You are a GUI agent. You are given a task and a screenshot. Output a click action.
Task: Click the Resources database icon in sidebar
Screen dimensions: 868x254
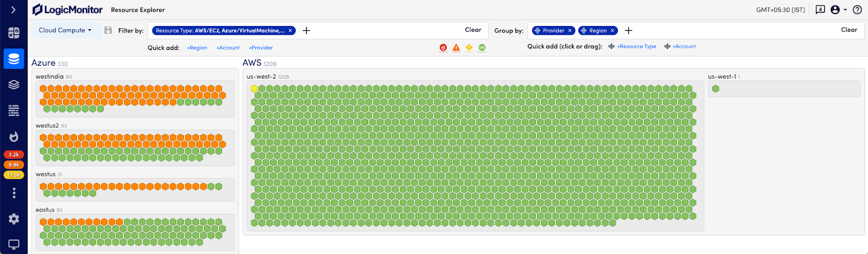(x=14, y=59)
